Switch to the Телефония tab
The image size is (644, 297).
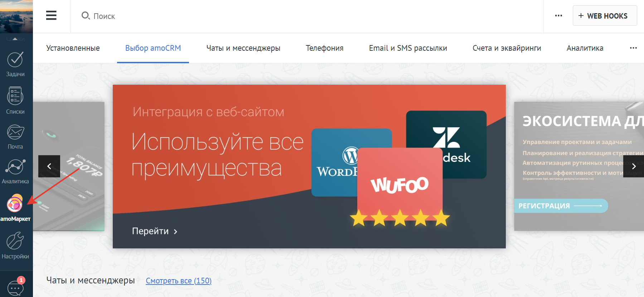pyautogui.click(x=324, y=48)
